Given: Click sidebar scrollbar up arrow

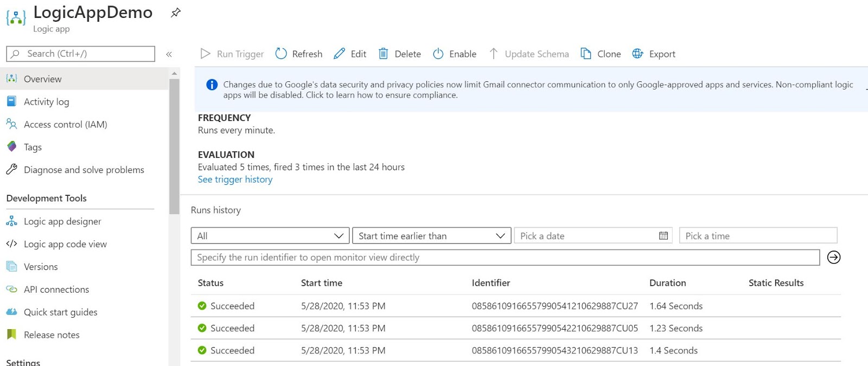Looking at the screenshot, I should coord(174,73).
